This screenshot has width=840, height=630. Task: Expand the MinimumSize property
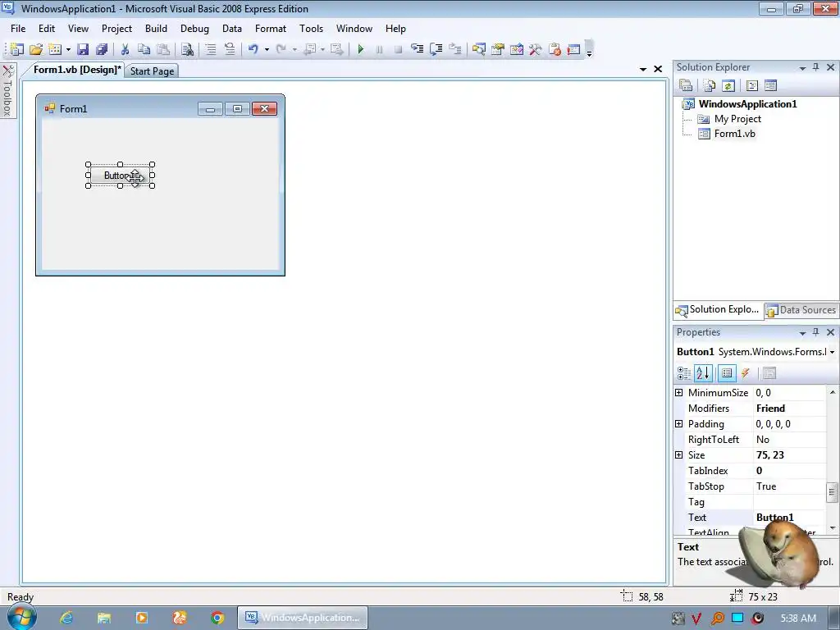(678, 393)
